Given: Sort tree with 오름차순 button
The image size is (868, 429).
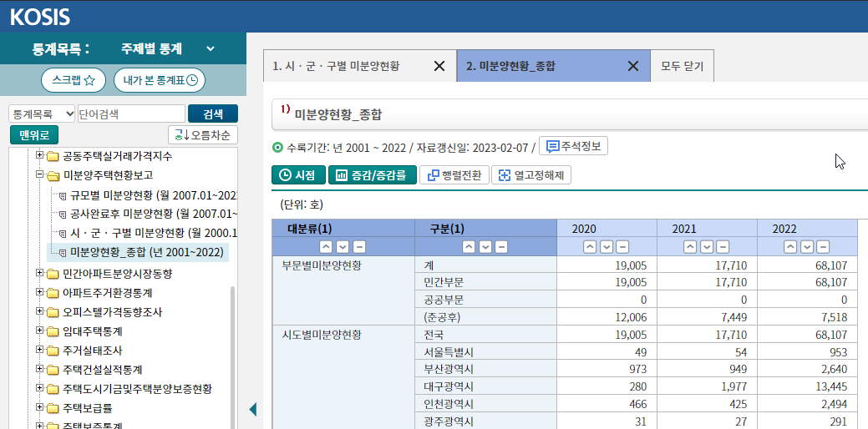Looking at the screenshot, I should 203,135.
